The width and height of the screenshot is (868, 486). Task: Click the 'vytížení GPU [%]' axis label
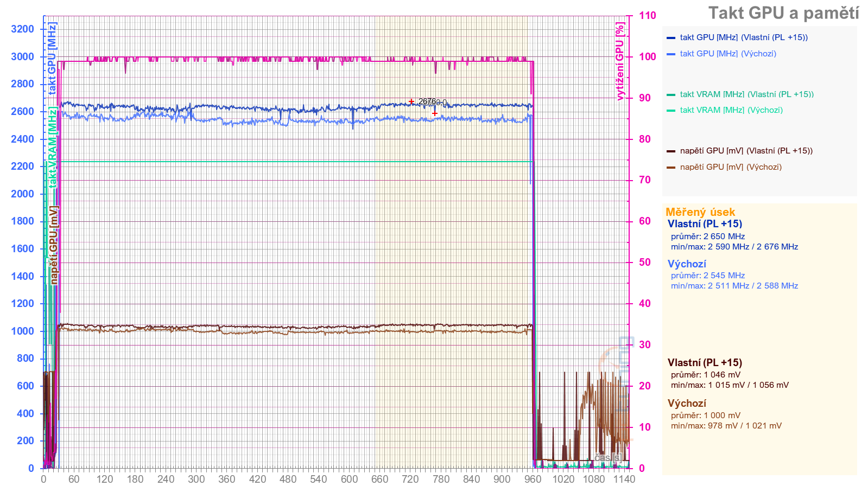tap(620, 61)
